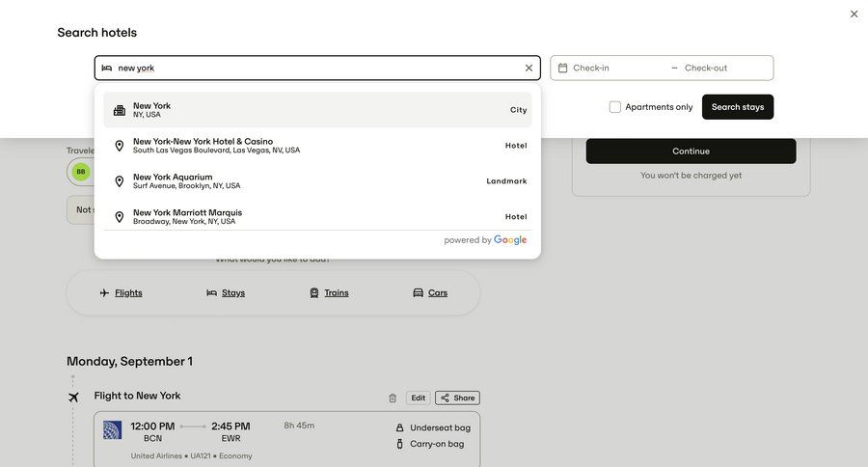Click the hotel destination search field
The image size is (868, 467).
pyautogui.click(x=317, y=68)
